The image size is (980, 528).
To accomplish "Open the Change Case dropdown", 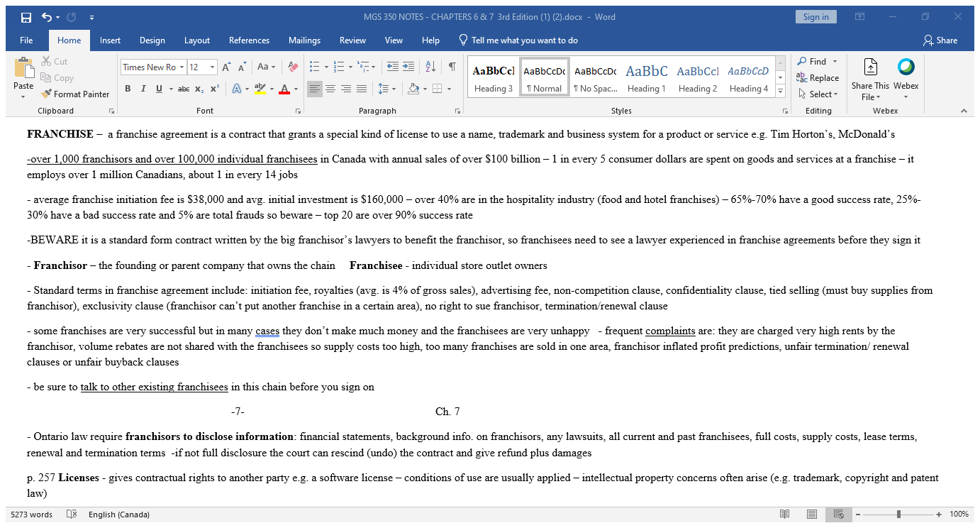I will (266, 67).
